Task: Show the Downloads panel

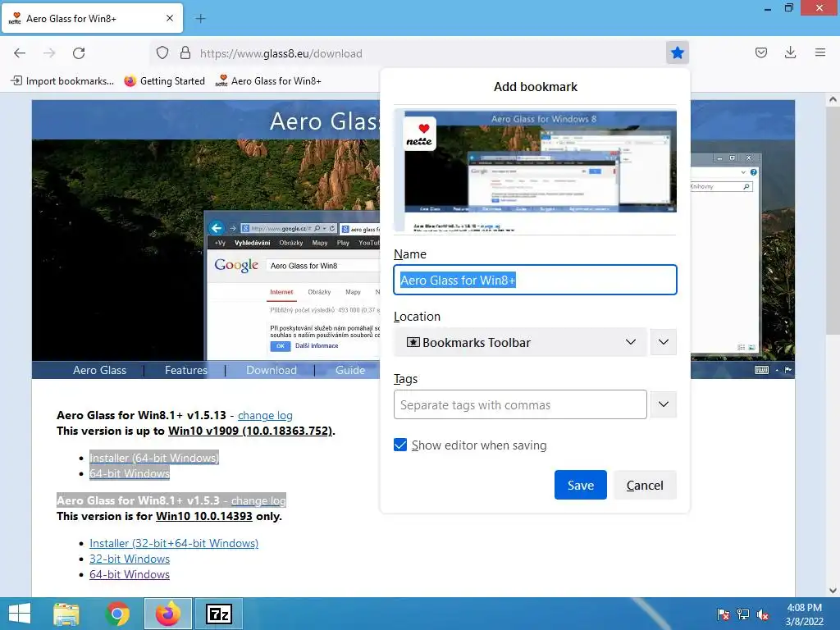Action: click(790, 52)
